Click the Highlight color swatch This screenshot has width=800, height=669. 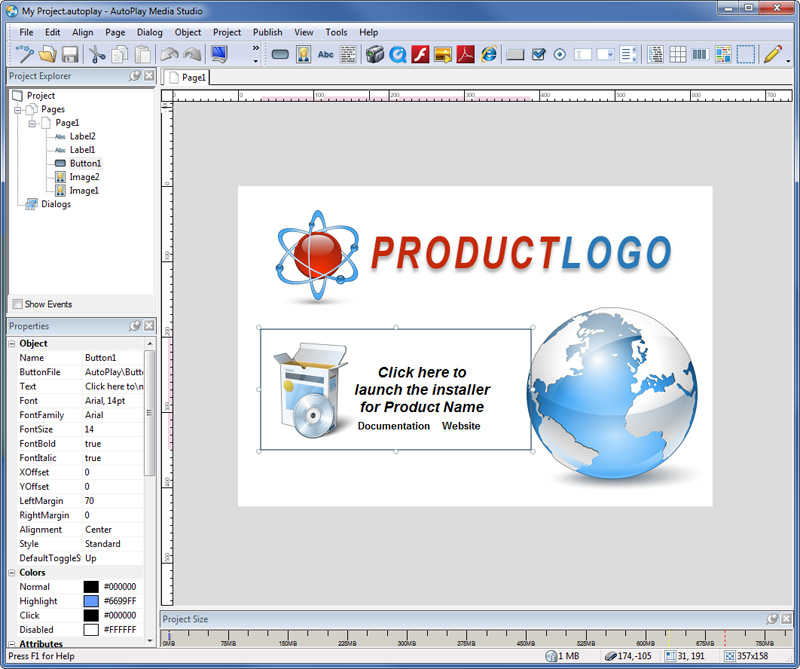tap(91, 601)
